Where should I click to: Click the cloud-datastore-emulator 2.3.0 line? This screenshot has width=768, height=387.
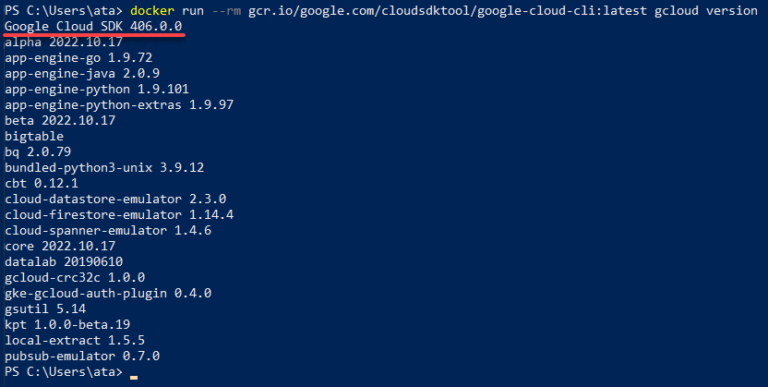(115, 199)
